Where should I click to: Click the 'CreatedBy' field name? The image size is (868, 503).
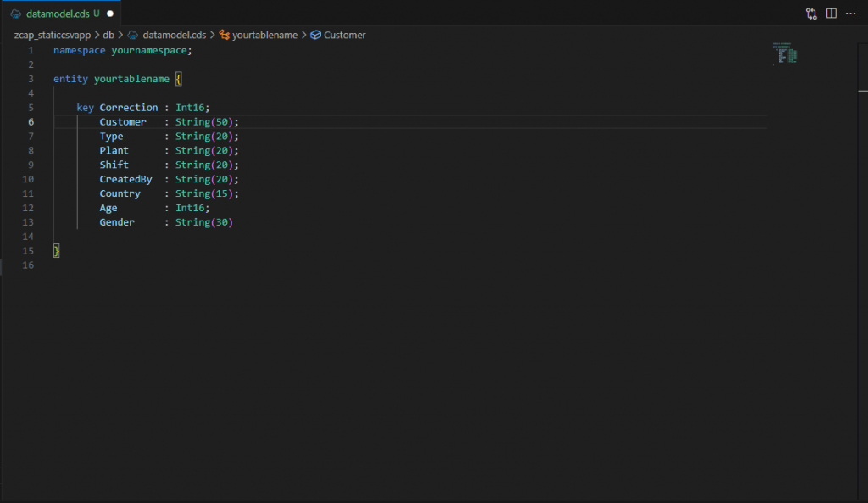click(x=125, y=180)
